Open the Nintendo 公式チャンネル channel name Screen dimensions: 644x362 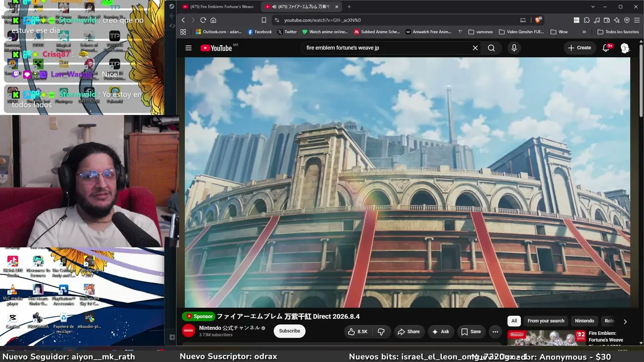[229, 328]
